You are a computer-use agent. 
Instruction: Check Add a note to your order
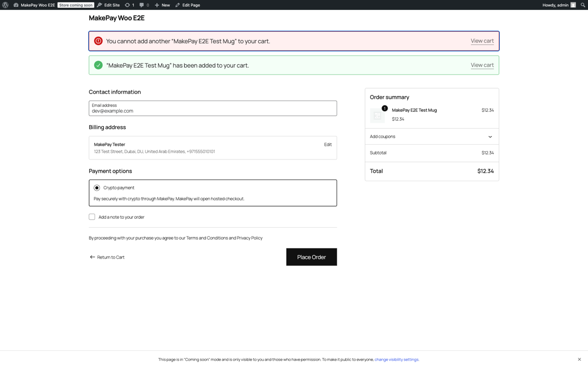(x=92, y=217)
